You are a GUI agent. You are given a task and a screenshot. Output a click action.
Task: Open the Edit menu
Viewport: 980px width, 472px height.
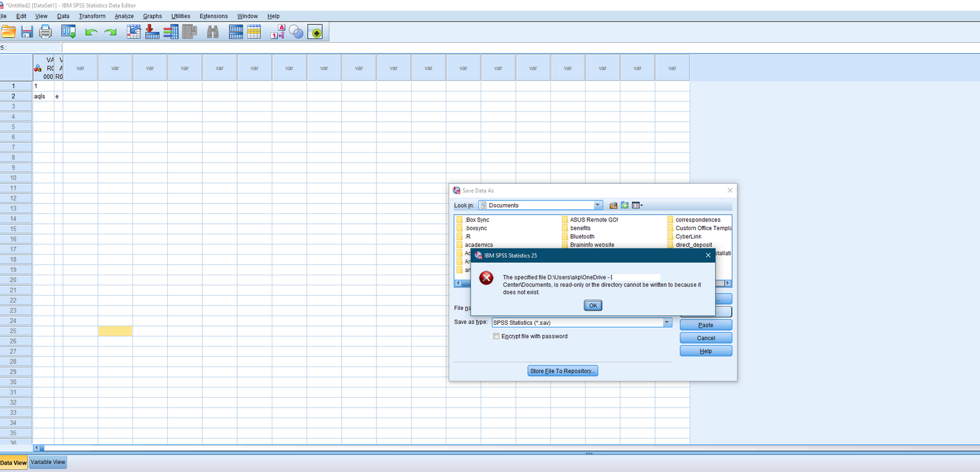21,16
